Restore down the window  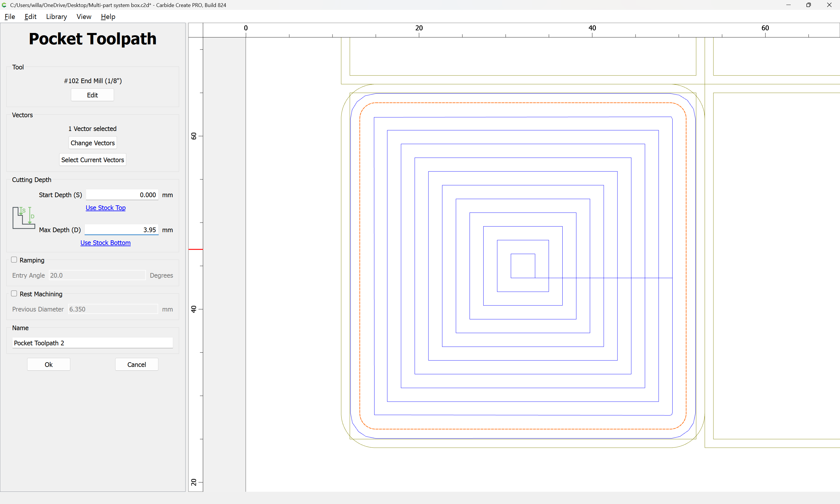pos(808,5)
